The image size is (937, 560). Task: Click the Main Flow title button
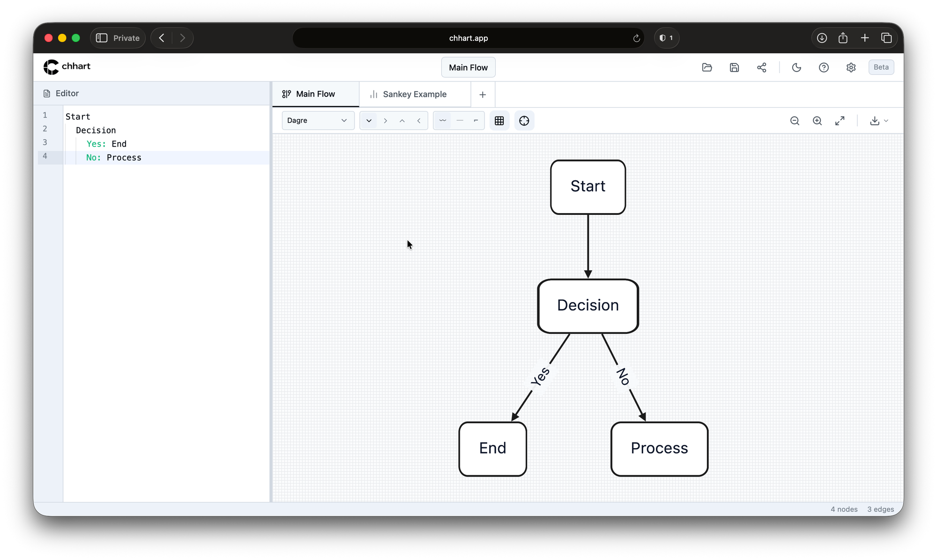468,67
